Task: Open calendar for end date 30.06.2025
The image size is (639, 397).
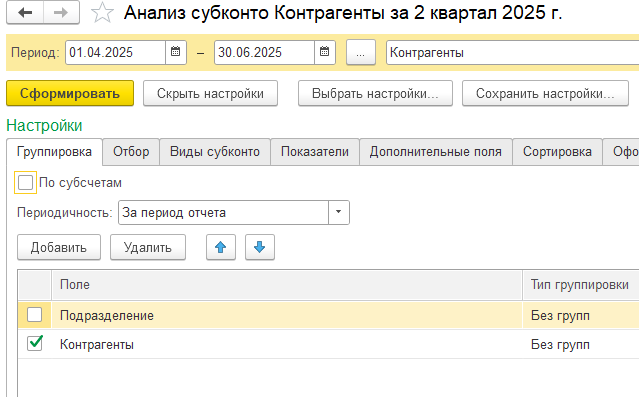Action: (324, 52)
